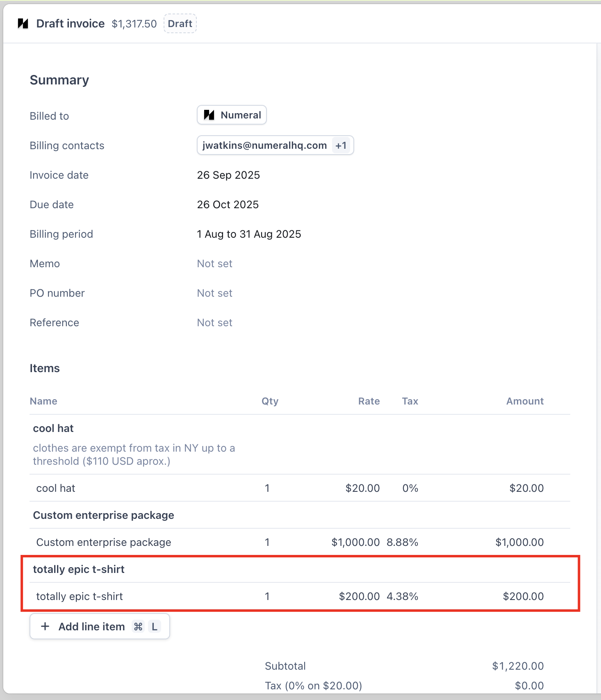Expand the +1 additional contacts badge
Screen dimensions: 601x700
[341, 145]
